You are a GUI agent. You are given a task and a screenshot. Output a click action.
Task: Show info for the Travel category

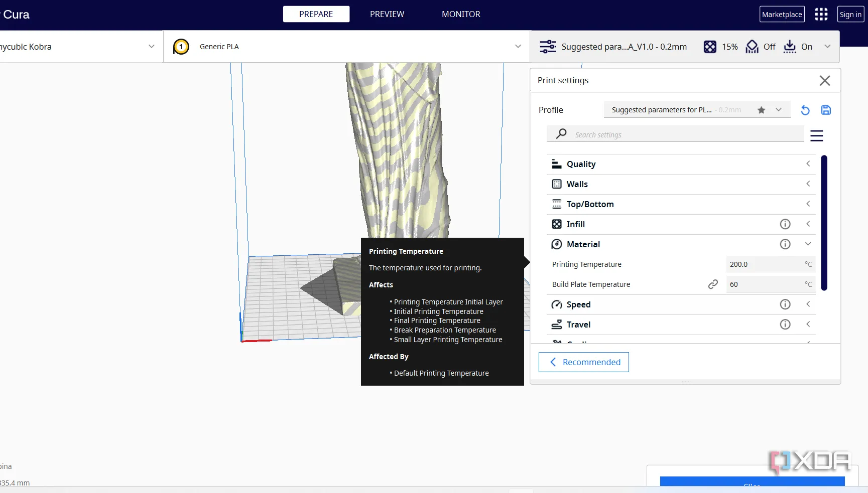785,324
